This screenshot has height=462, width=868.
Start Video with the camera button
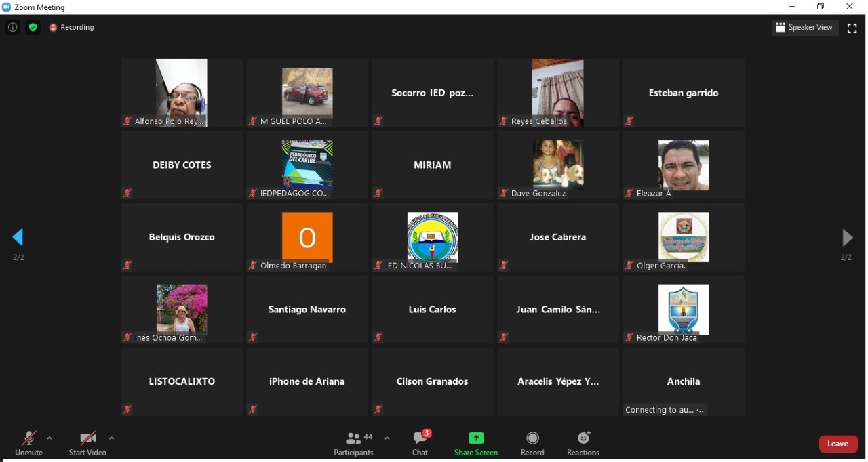(x=87, y=443)
